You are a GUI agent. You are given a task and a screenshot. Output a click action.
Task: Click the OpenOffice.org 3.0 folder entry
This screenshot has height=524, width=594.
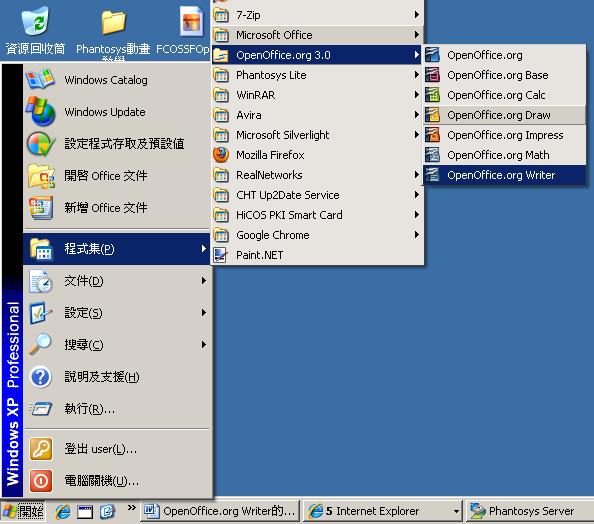click(x=317, y=55)
